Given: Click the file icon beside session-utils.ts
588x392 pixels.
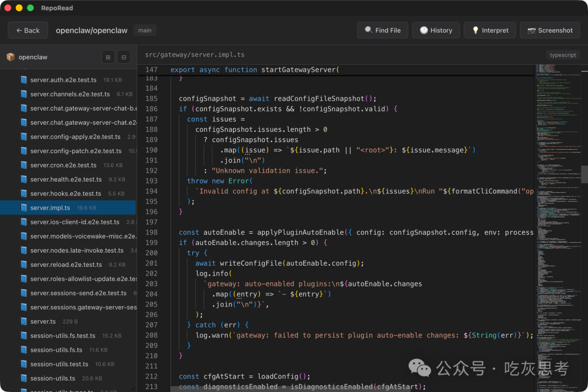Looking at the screenshot, I should (23, 378).
